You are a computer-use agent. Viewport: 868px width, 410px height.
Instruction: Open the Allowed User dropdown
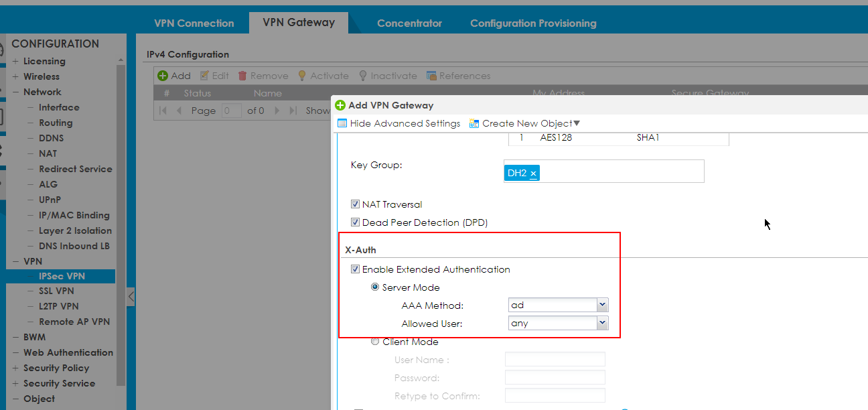(602, 323)
